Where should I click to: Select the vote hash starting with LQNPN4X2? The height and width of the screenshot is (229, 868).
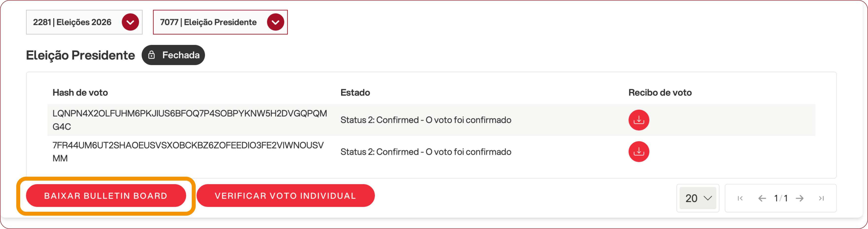coord(189,120)
